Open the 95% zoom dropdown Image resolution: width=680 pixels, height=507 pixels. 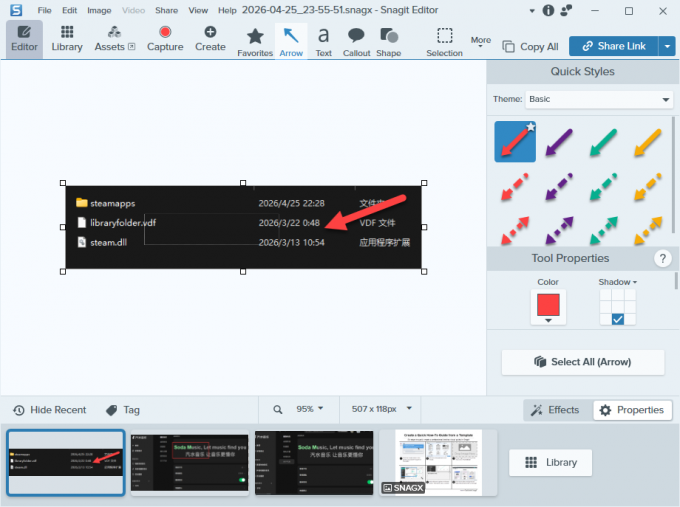[x=310, y=409]
